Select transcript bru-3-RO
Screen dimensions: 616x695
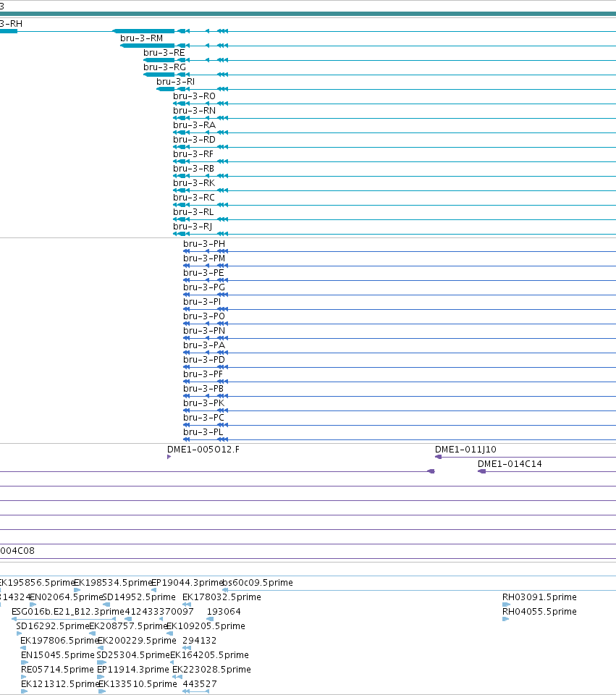(194, 96)
